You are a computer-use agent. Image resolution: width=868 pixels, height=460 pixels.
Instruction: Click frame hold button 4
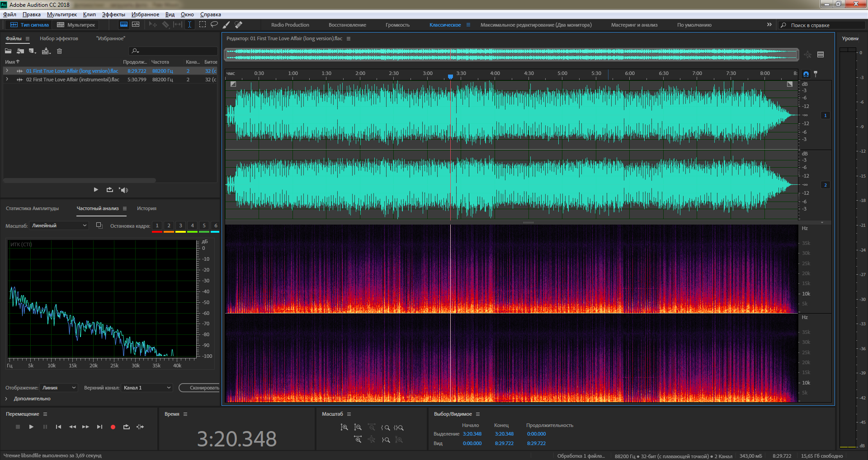[192, 226]
